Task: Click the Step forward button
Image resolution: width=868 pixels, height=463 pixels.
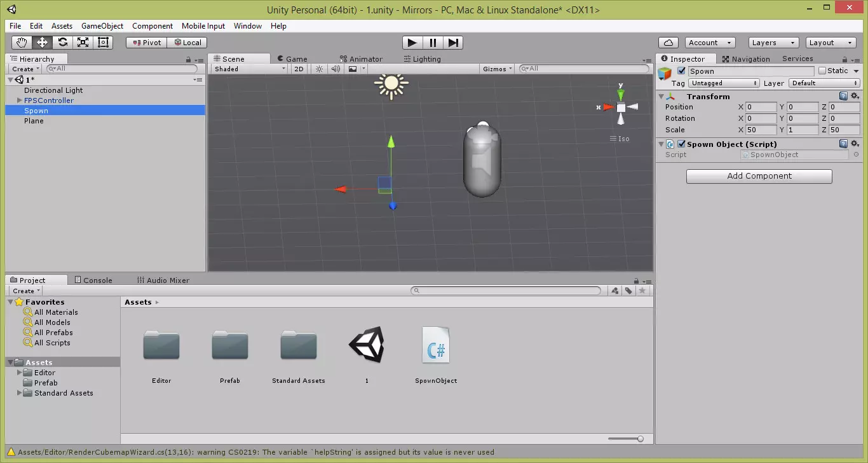Action: click(x=453, y=43)
